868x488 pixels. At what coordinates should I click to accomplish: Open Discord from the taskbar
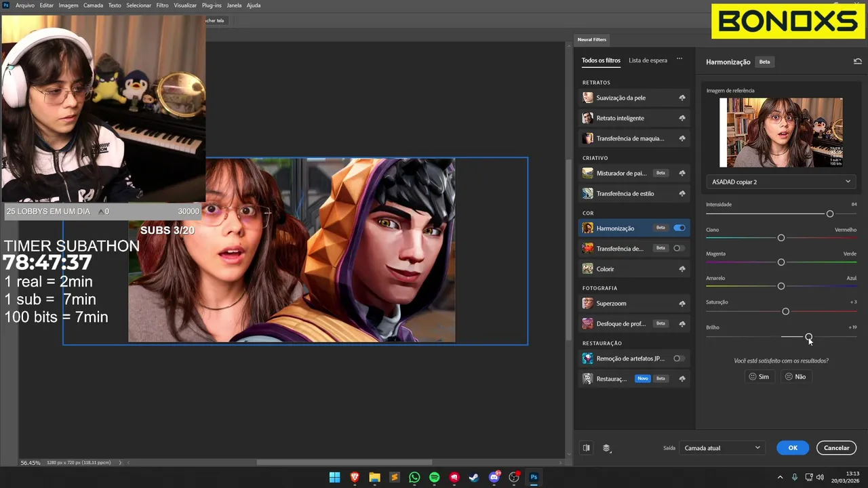[494, 477]
